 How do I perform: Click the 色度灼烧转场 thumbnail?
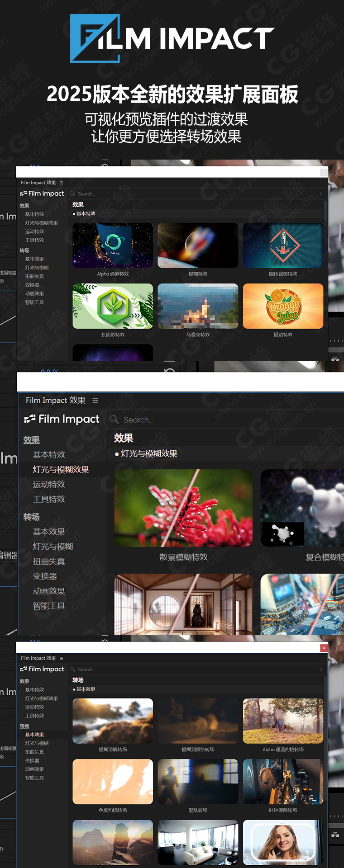coord(113,782)
